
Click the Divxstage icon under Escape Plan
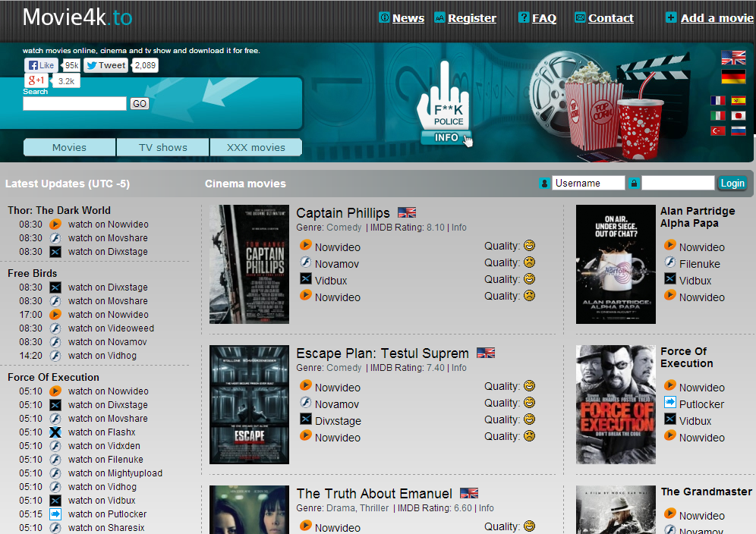[306, 419]
